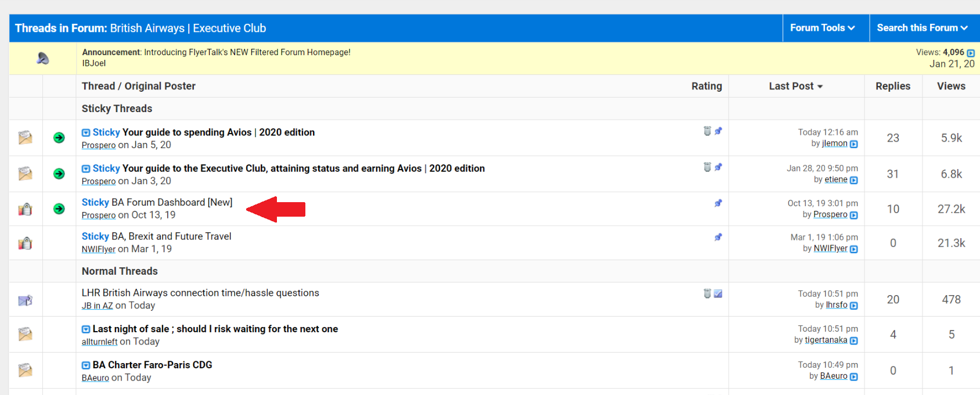The width and height of the screenshot is (980, 395).
Task: Click the announcement megaphone icon
Action: pos(42,58)
